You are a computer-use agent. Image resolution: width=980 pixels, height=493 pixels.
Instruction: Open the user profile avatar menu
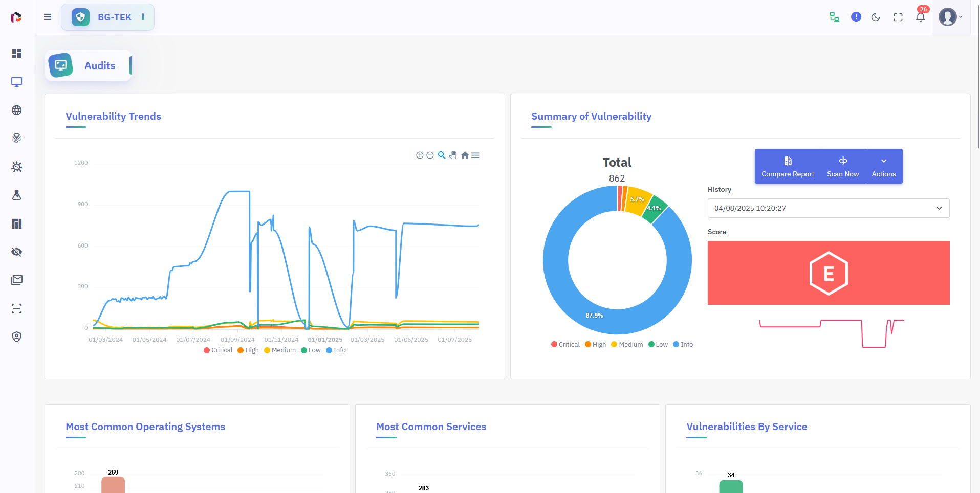point(950,17)
